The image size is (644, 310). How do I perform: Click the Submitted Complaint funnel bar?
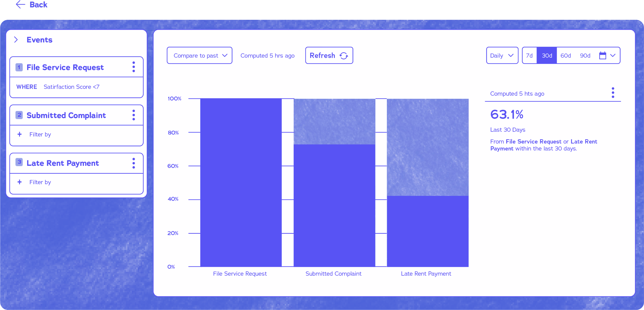point(334,205)
